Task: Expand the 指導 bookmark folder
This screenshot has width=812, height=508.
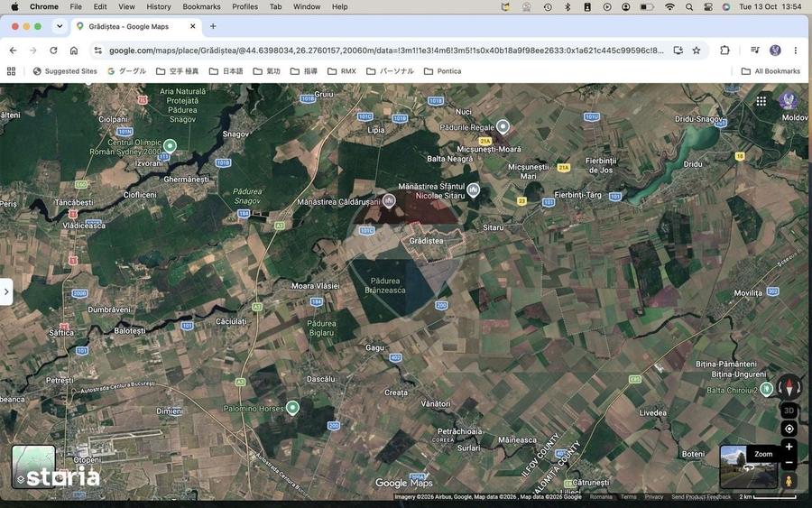Action: click(x=304, y=71)
